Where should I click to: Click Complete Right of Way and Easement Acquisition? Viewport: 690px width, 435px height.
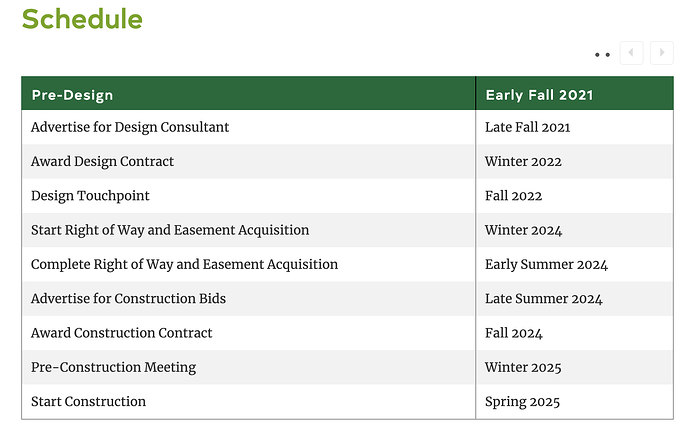click(184, 264)
